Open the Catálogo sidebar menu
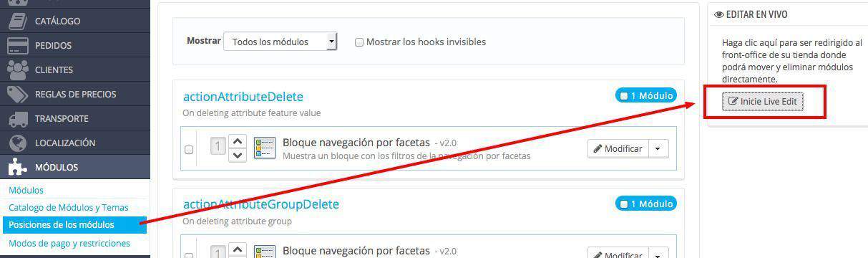 click(x=74, y=21)
